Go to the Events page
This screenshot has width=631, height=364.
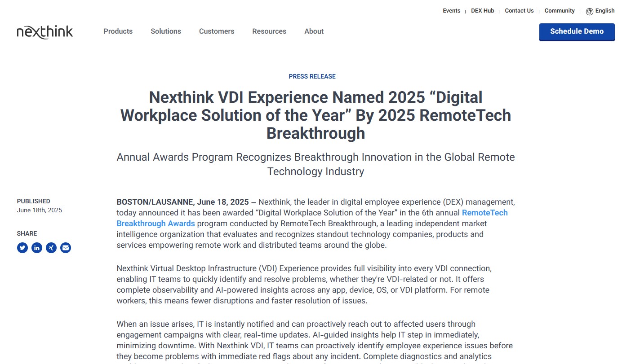[452, 11]
